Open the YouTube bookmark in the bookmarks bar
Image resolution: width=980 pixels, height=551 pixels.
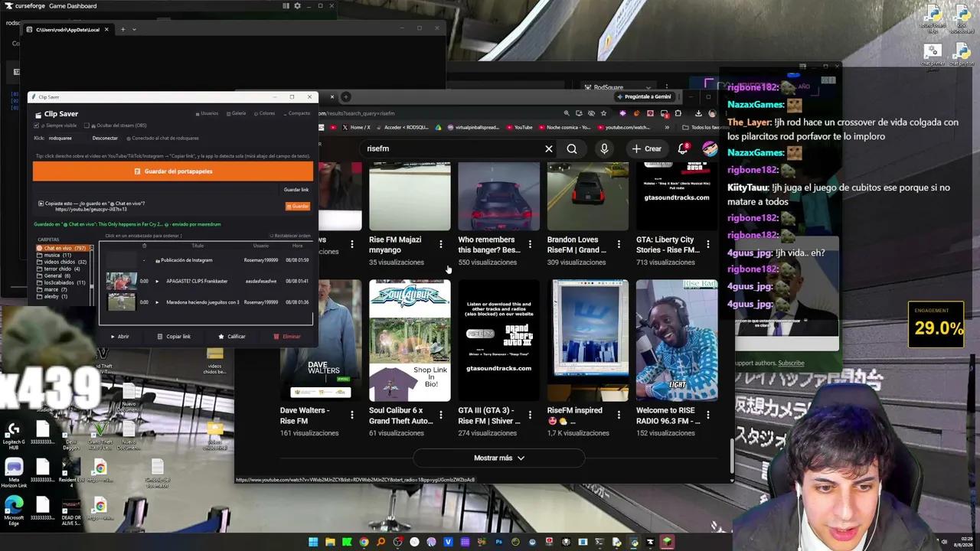point(519,127)
